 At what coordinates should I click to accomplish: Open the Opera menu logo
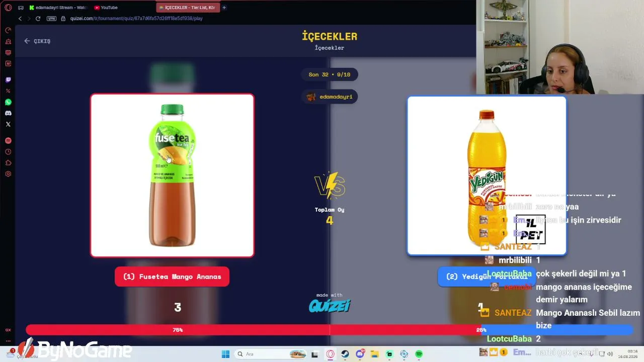[x=8, y=8]
